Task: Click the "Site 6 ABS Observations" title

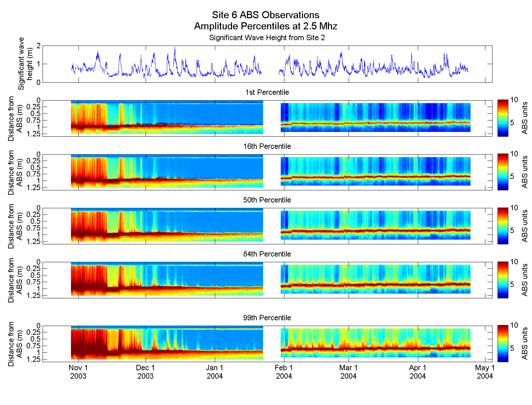Action: (x=265, y=15)
